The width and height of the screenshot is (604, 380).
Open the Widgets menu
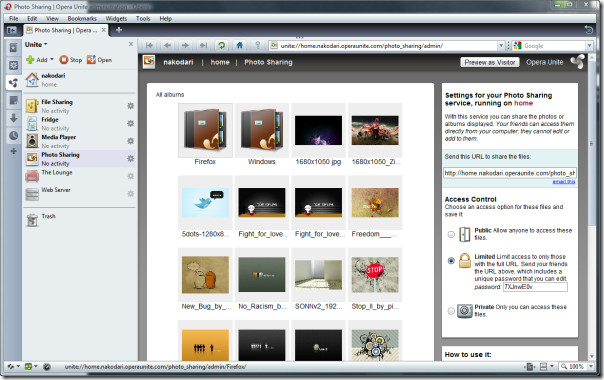[116, 18]
